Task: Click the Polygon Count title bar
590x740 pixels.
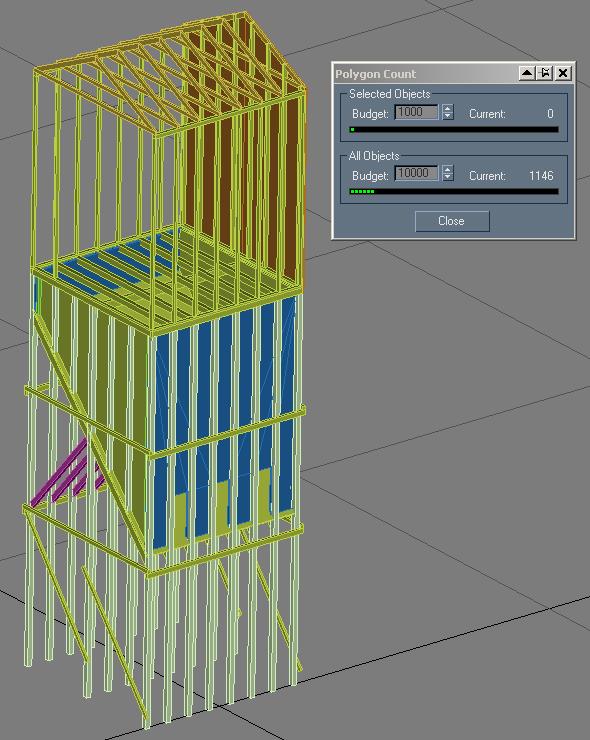Action: click(x=425, y=74)
